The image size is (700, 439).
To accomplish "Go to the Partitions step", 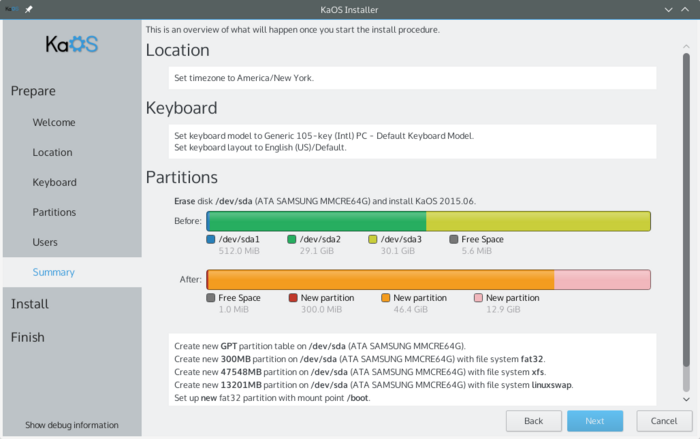I will 54,212.
